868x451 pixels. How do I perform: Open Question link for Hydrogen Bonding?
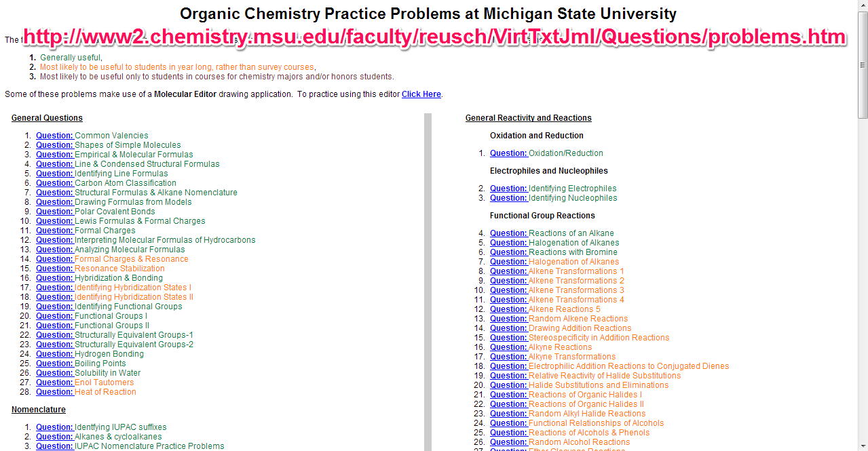[x=54, y=354]
